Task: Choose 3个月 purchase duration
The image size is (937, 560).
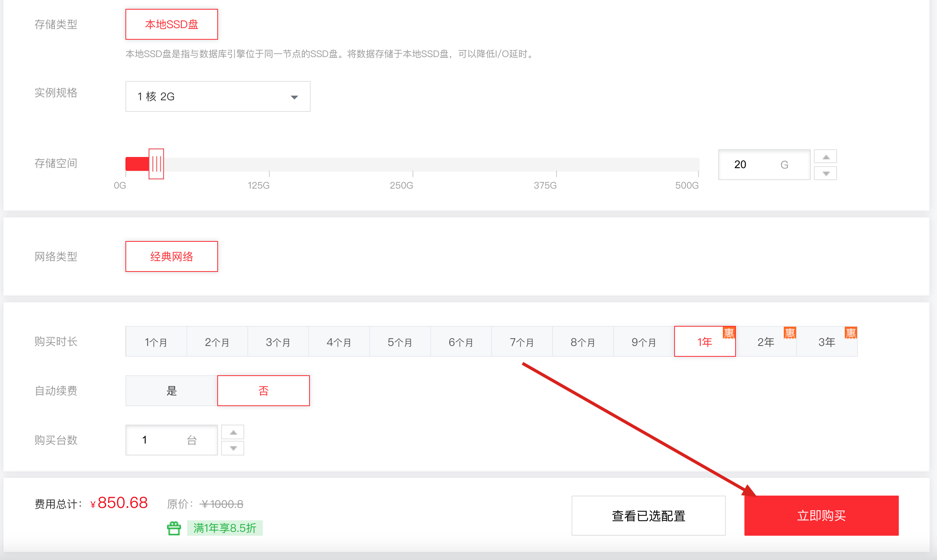Action: pos(278,342)
